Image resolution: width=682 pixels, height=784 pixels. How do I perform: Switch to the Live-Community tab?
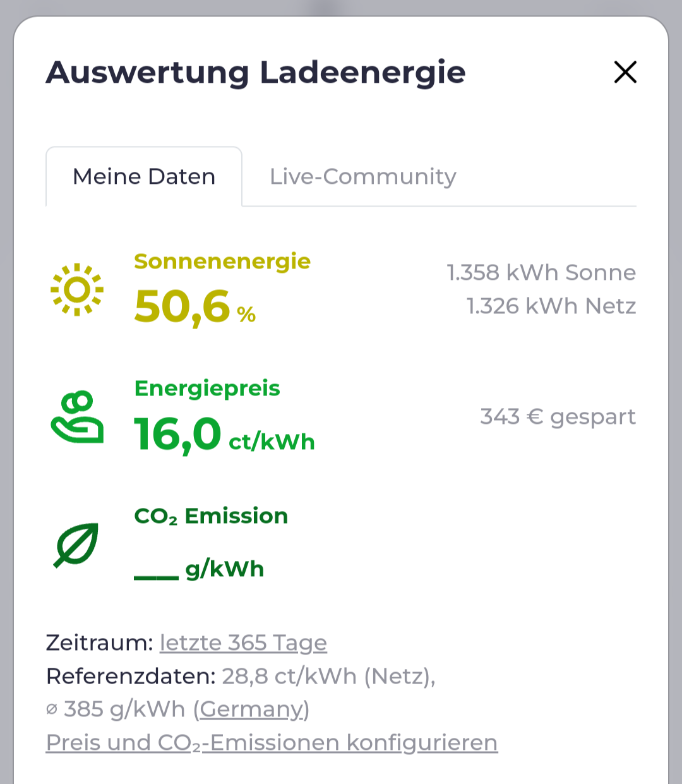363,176
